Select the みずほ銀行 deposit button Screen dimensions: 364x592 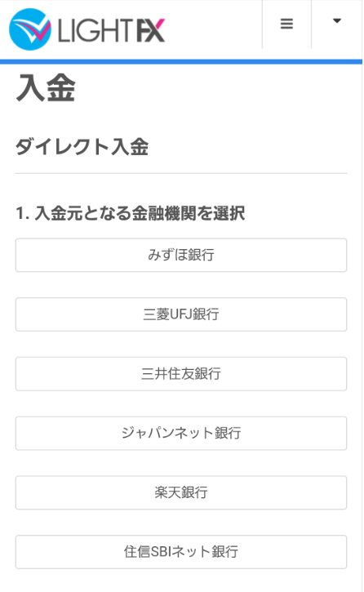(x=181, y=255)
